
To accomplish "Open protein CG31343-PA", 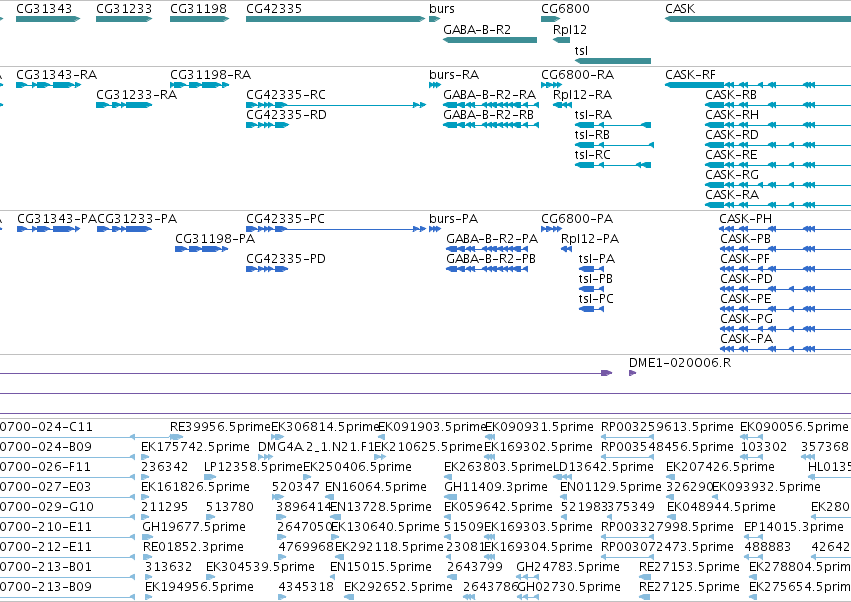I will click(x=57, y=219).
